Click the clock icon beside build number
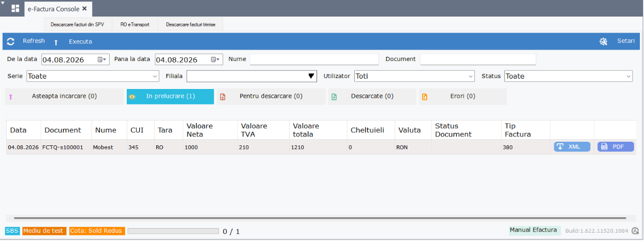Screen dimensions: 644x241 pyautogui.click(x=635, y=231)
